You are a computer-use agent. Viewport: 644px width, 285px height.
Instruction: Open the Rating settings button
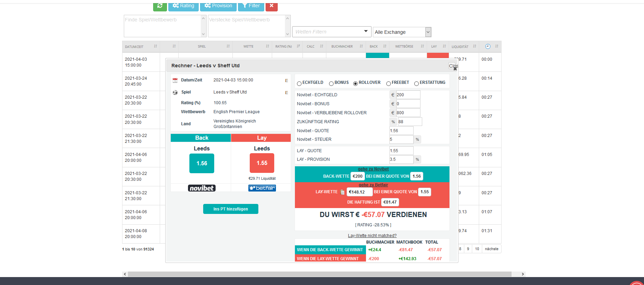[x=184, y=6]
